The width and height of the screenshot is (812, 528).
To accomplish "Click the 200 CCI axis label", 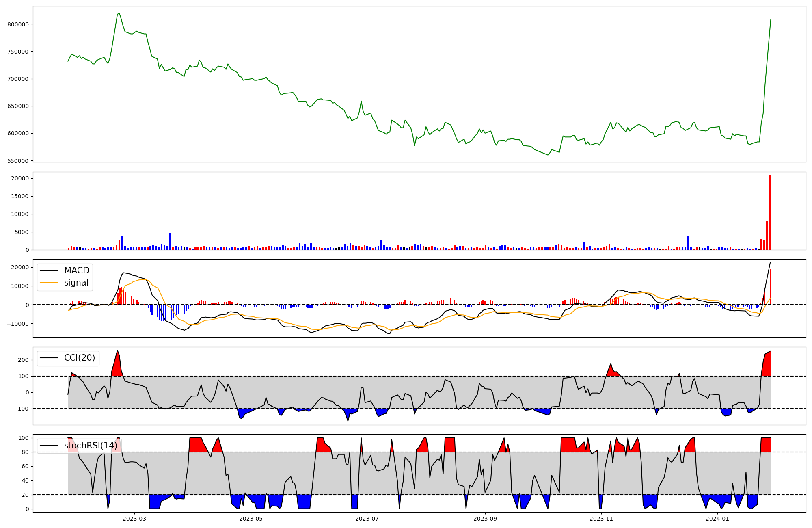I will click(x=24, y=360).
